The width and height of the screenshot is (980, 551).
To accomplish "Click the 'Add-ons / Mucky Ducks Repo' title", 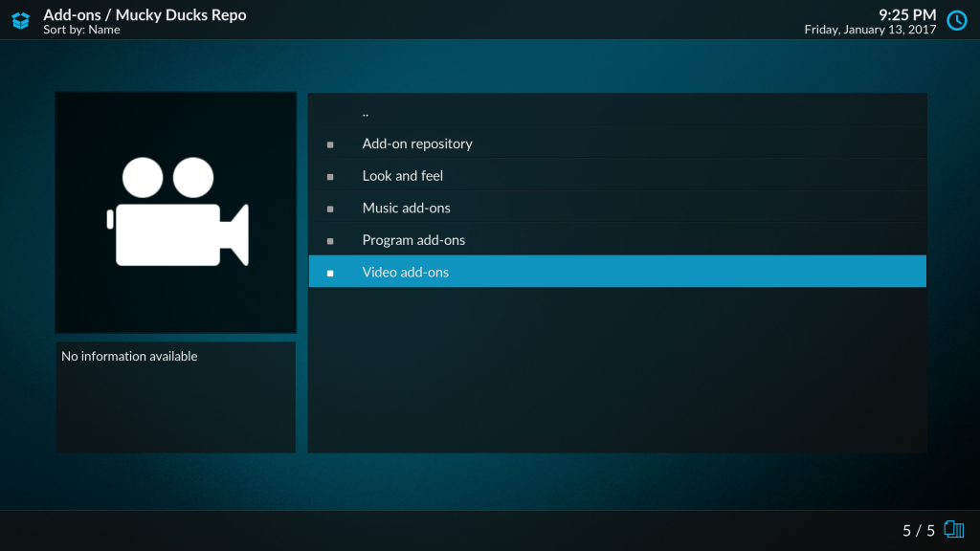I will (x=145, y=14).
